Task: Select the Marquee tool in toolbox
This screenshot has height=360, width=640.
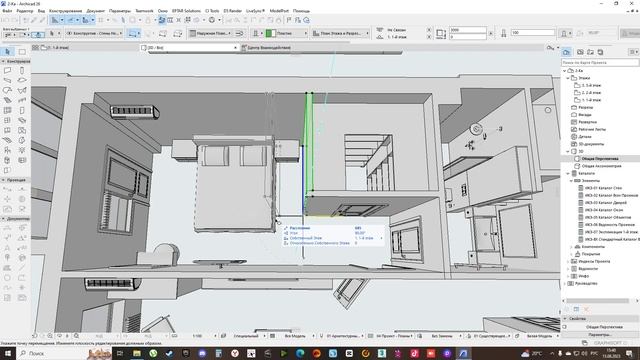Action: pos(22,52)
